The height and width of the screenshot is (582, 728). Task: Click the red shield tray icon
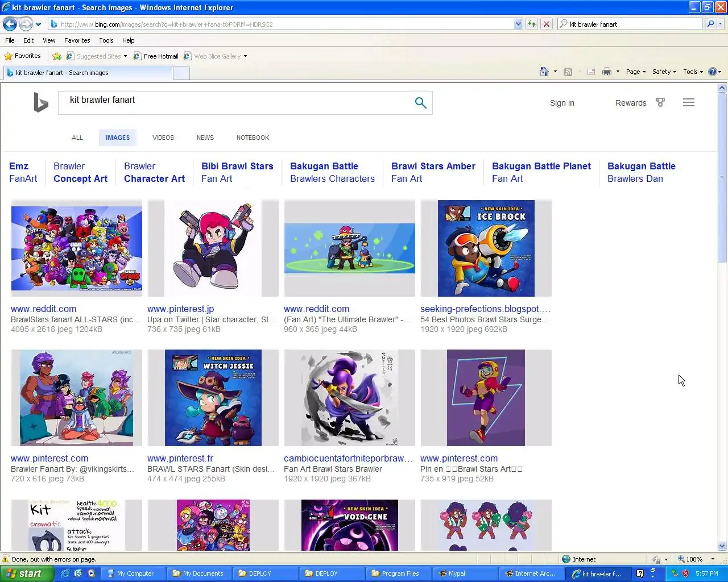click(685, 573)
